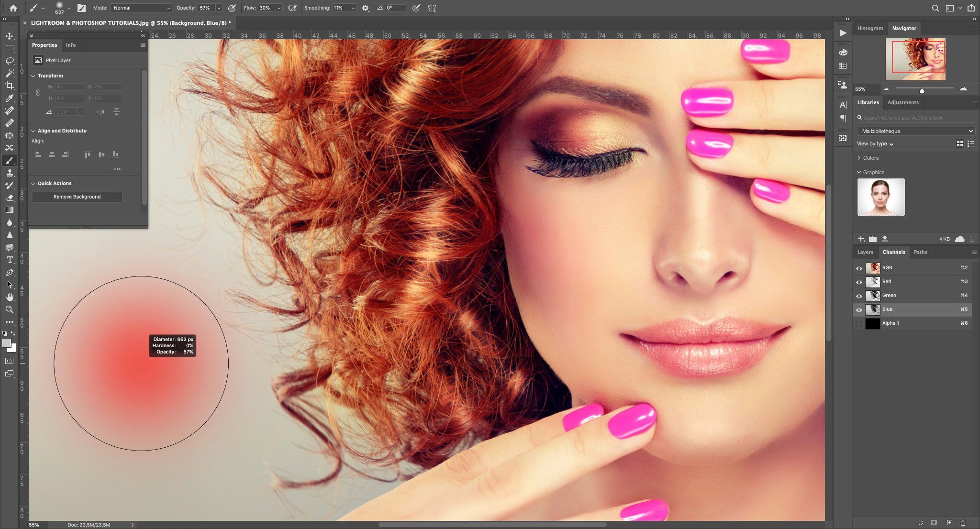Image resolution: width=980 pixels, height=529 pixels.
Task: Select the Clone Stamp tool
Action: point(9,173)
